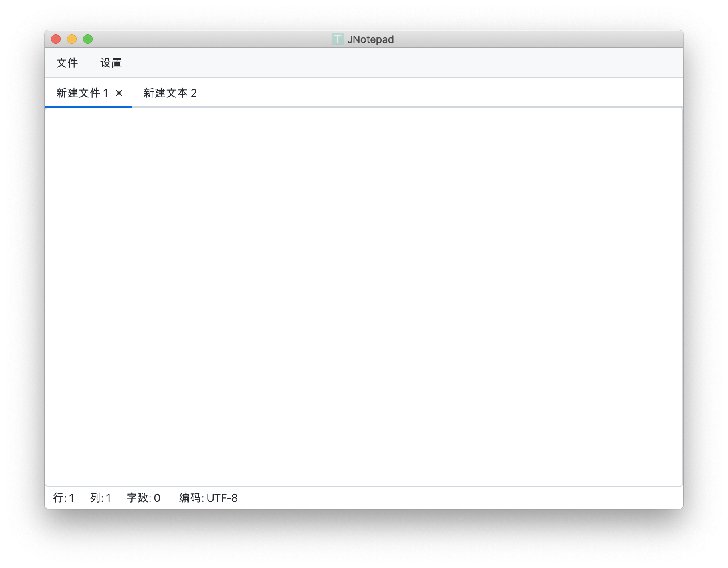728x568 pixels.
Task: Open the 文件 menu
Action: click(x=67, y=63)
